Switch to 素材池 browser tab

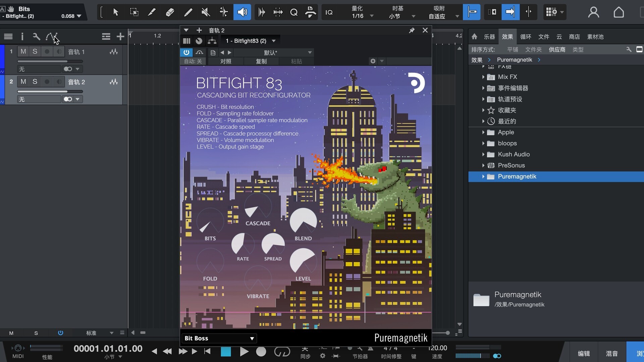595,37
